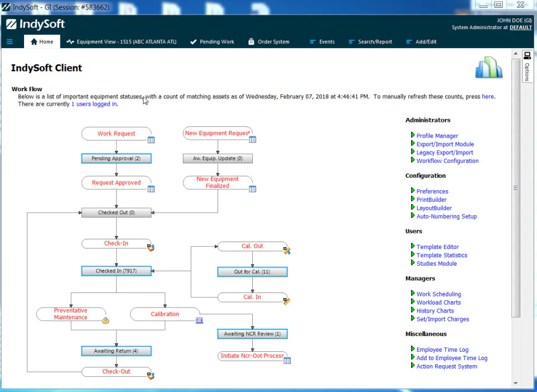The image size is (537, 392).
Task: Open the Search/Report menu
Action: [x=370, y=42]
